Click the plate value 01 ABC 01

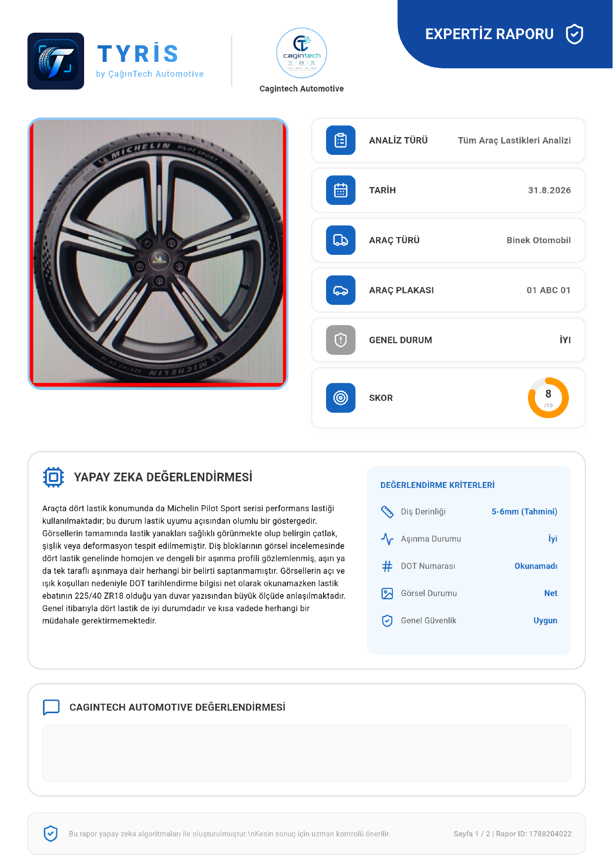click(x=548, y=290)
